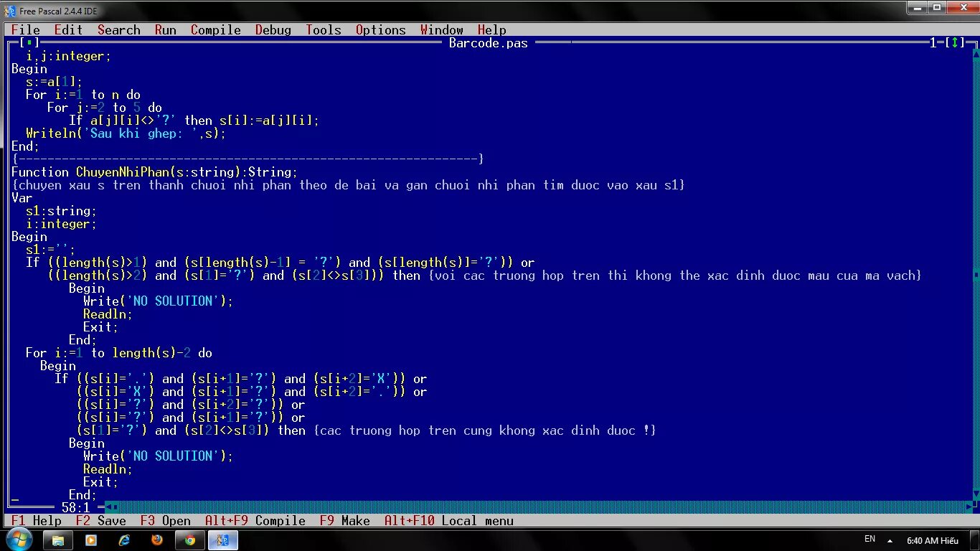This screenshot has height=551, width=980.
Task: Open the Search menu
Action: pyautogui.click(x=119, y=30)
